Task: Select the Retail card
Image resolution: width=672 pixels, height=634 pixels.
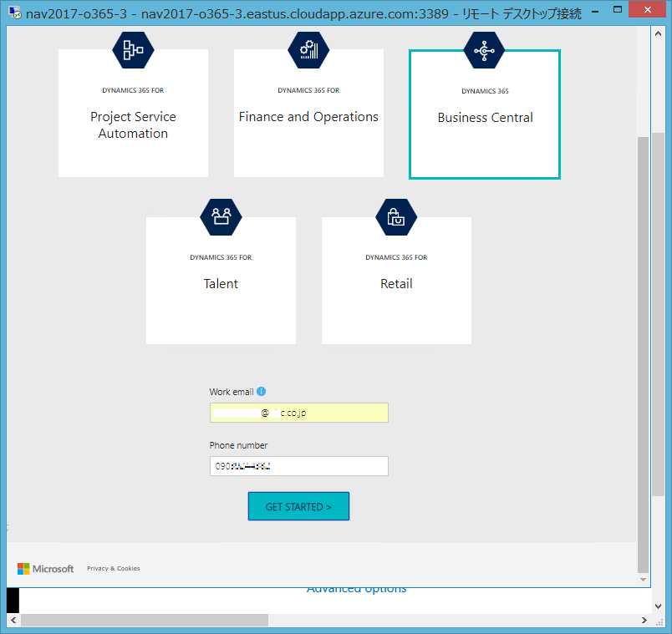Action: (x=396, y=281)
